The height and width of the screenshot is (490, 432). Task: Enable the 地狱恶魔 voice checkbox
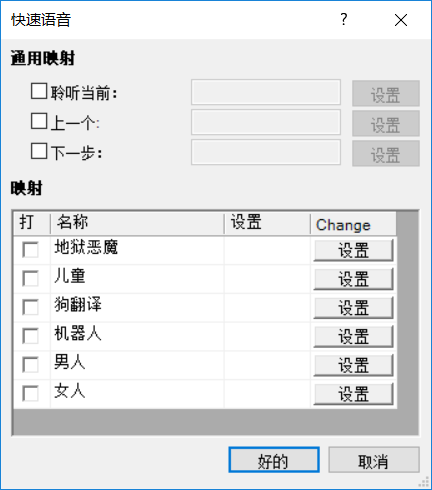[x=30, y=250]
